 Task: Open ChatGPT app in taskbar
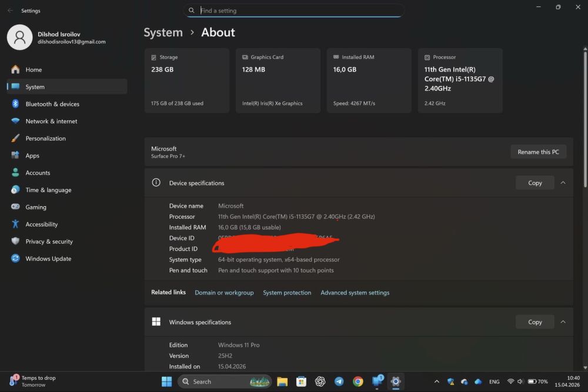(320, 381)
